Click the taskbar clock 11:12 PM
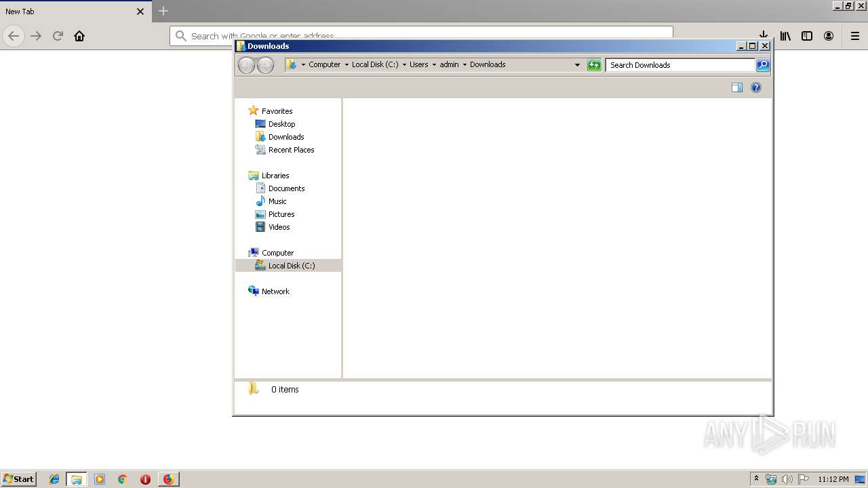Screen dimensions: 868x488 tap(833, 479)
